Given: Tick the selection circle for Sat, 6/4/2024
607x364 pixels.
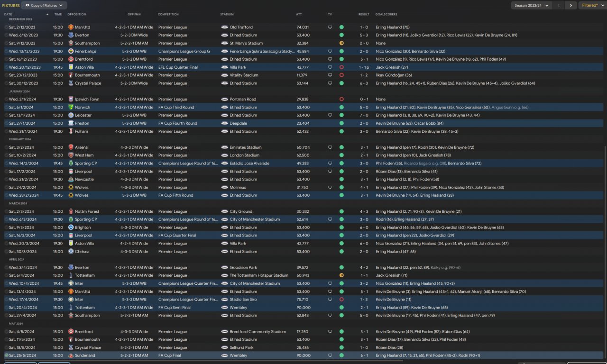Looking at the screenshot, I should click(7, 275).
